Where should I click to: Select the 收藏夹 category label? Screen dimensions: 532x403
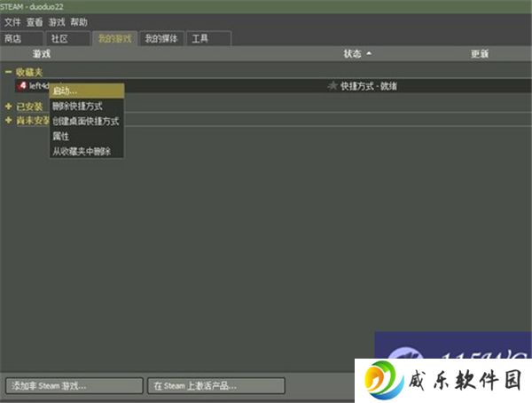pyautogui.click(x=29, y=72)
